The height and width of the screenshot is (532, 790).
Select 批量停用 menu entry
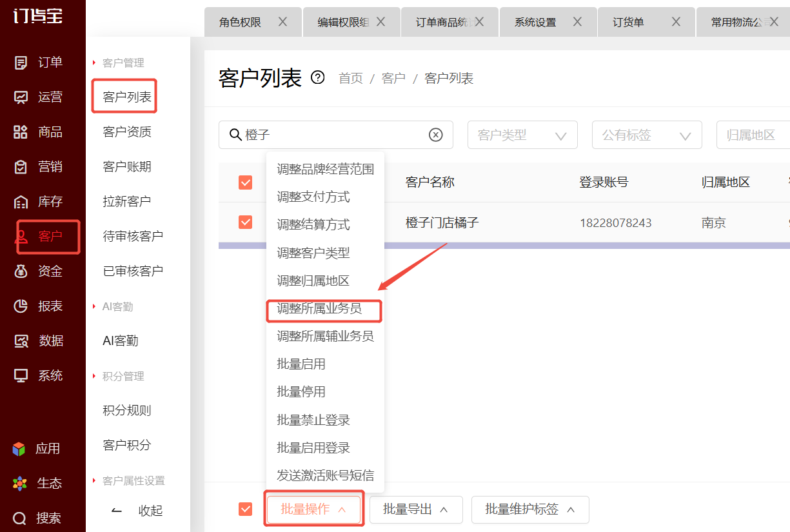click(325, 391)
